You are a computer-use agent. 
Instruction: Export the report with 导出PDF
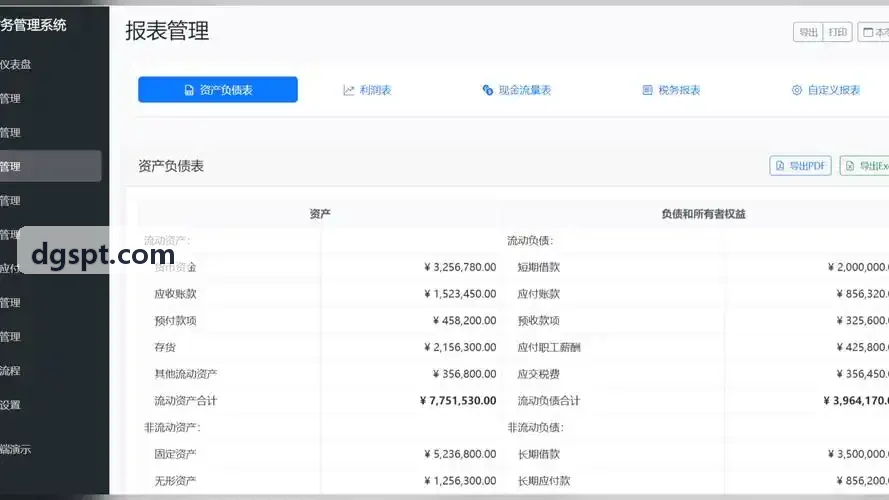[x=801, y=166]
